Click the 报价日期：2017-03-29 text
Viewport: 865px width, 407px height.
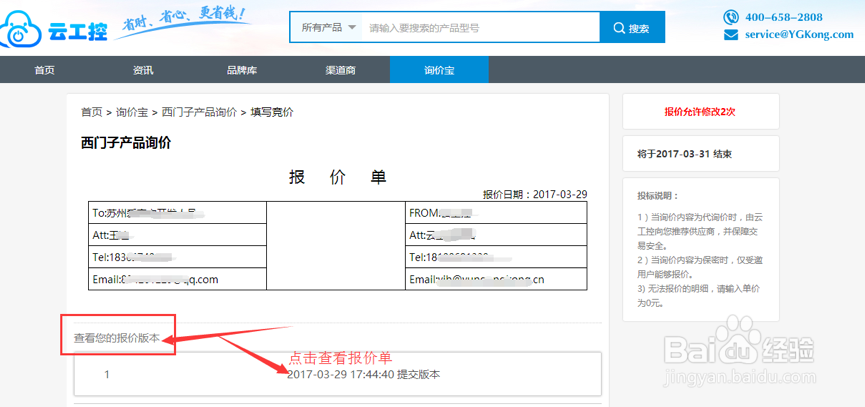coord(535,194)
